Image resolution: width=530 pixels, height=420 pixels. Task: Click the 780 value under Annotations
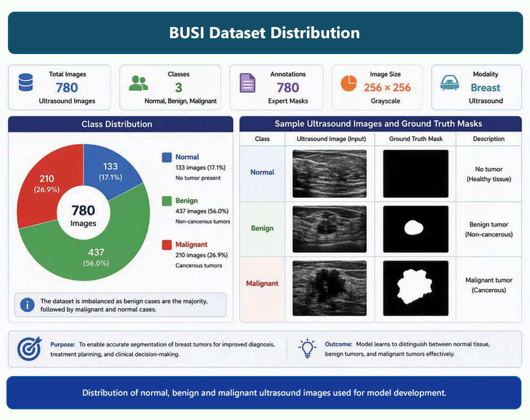coord(288,88)
